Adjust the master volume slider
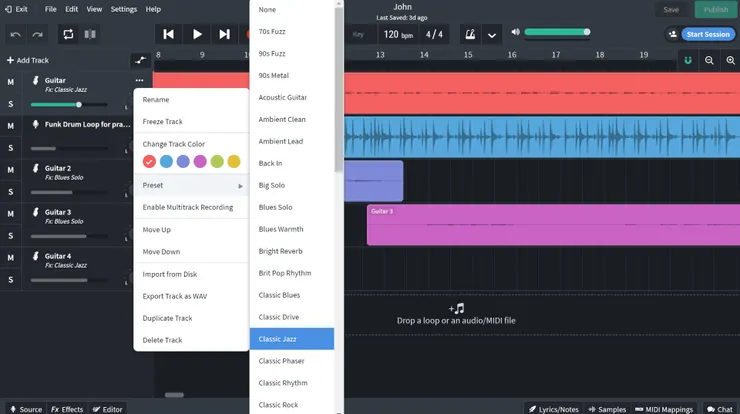 [557, 32]
